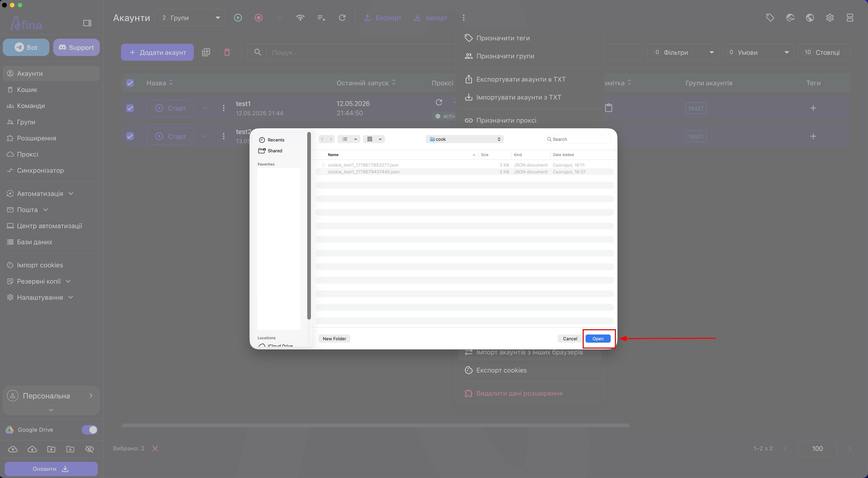The image size is (868, 478).
Task: Select Імпортувати акаунти з TXT
Action: pos(530,97)
